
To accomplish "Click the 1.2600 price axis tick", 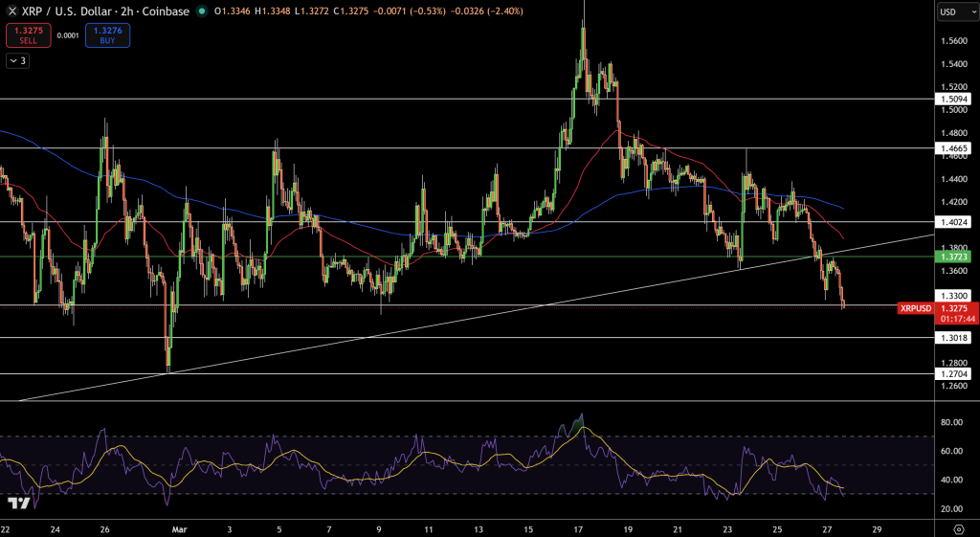I will click(x=953, y=386).
